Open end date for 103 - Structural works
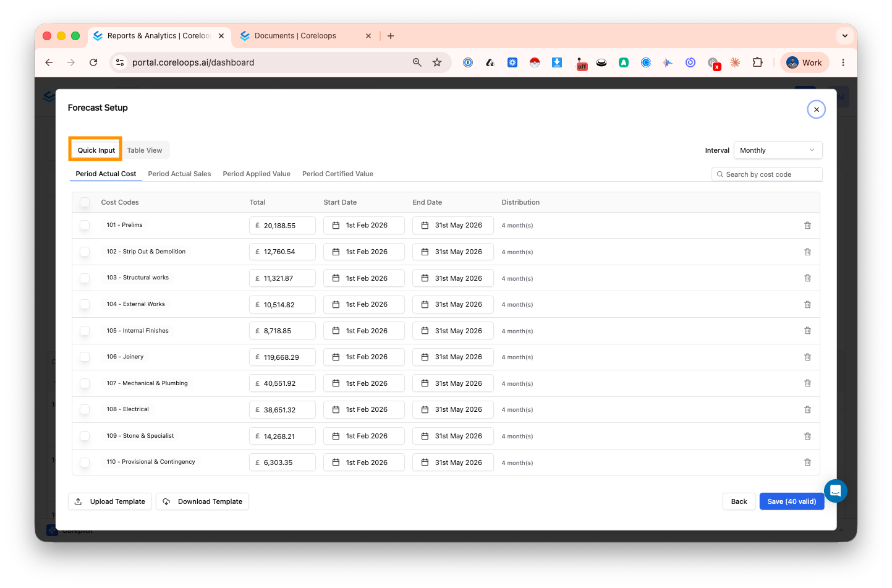The height and width of the screenshot is (588, 892). coord(452,278)
